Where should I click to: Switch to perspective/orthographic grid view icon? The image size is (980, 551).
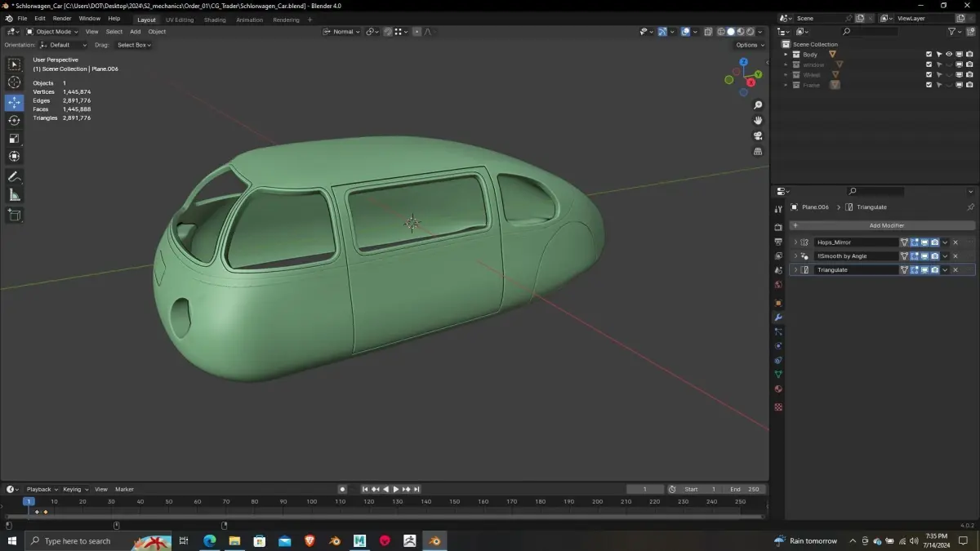click(758, 151)
